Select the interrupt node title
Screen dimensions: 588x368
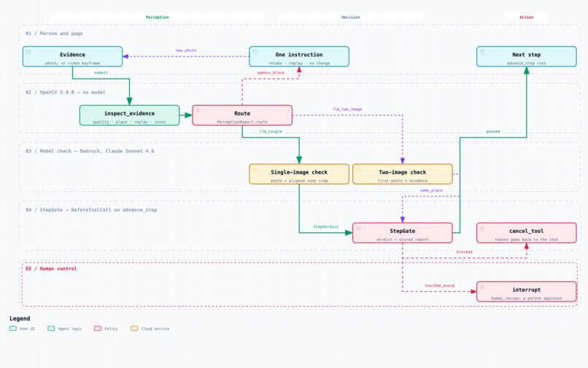coord(527,290)
